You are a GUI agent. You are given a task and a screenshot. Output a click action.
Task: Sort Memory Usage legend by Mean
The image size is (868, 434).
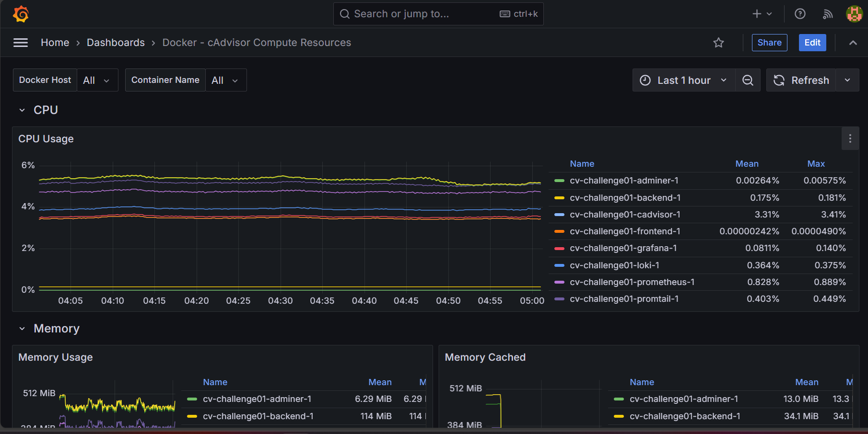tap(380, 382)
